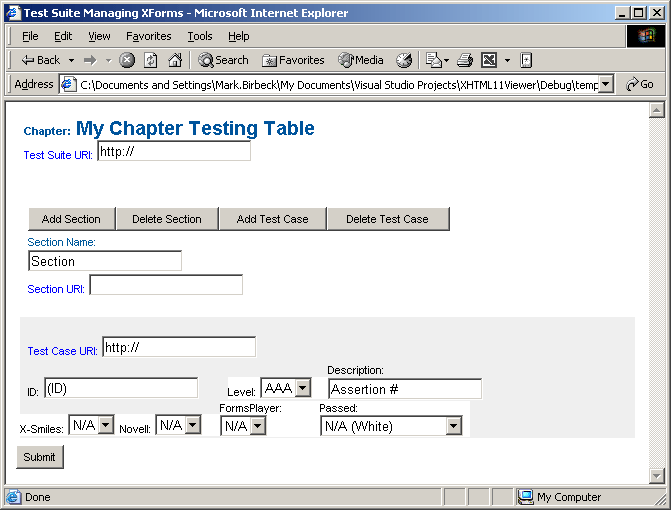Click the Print icon in toolbar
The width and height of the screenshot is (671, 510).
pos(464,60)
